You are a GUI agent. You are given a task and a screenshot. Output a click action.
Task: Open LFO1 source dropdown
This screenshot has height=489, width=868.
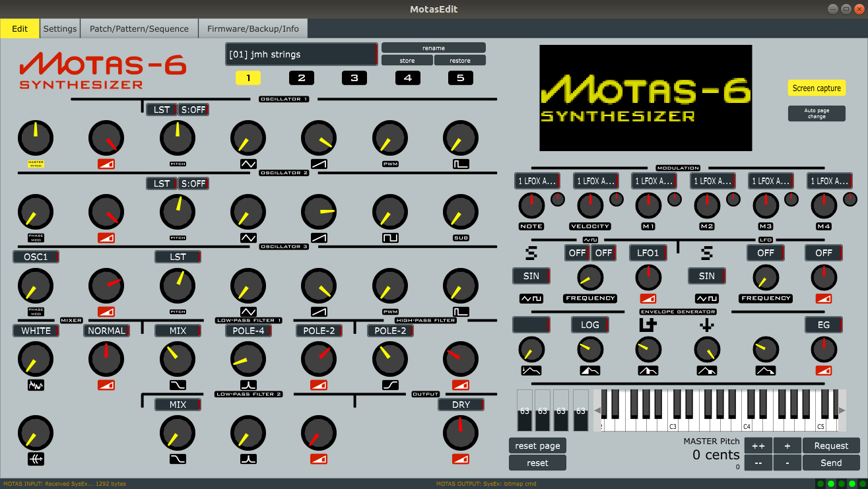(648, 253)
